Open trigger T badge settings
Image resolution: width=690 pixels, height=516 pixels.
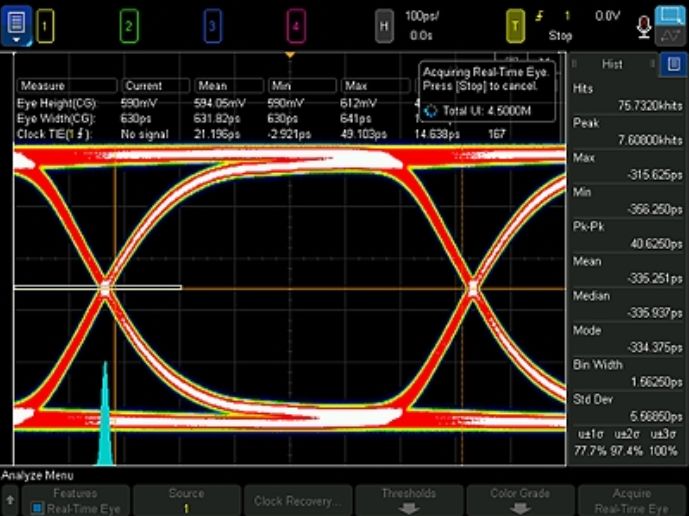(x=514, y=25)
